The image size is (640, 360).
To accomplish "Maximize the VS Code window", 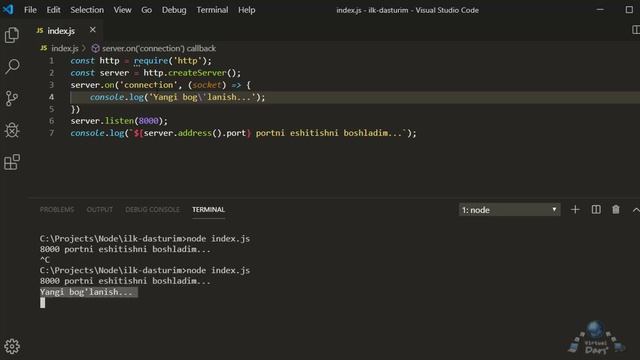I will click(x=629, y=10).
